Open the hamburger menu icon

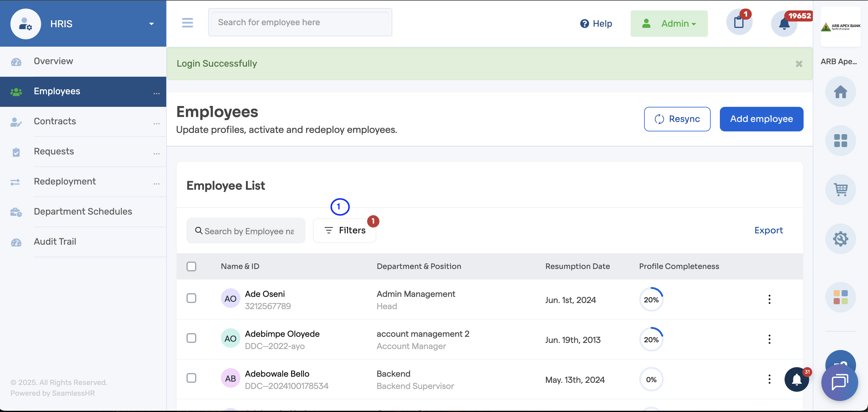(187, 23)
